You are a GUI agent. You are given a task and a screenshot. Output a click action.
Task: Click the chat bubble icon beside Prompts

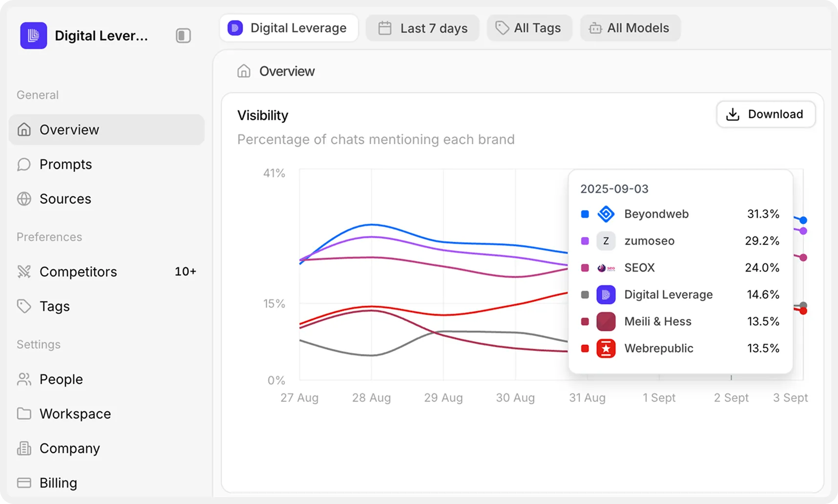point(24,164)
